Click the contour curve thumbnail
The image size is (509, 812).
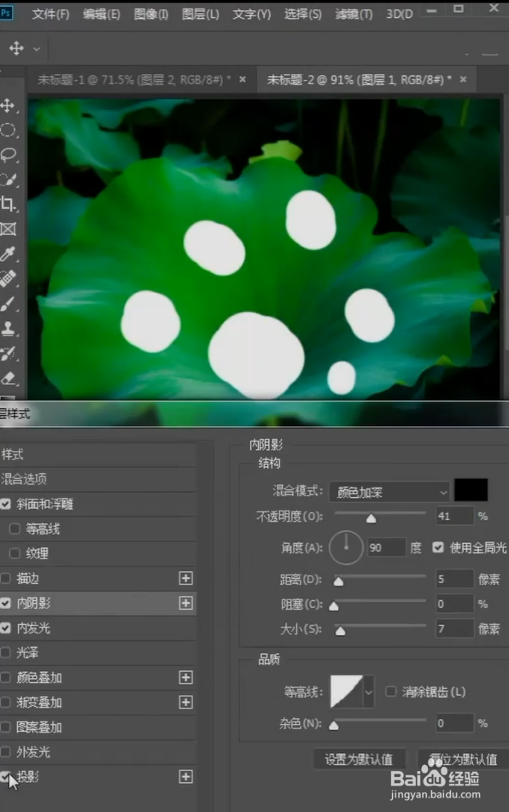coord(347,692)
